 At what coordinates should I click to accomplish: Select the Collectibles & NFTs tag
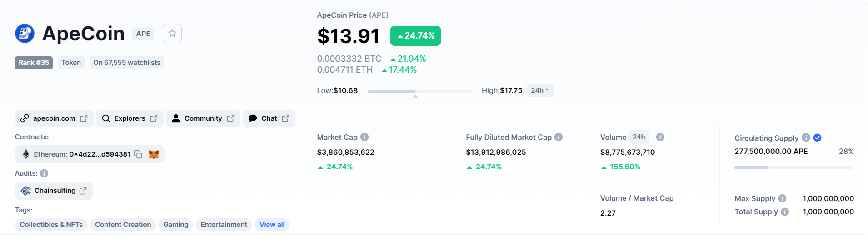tap(51, 225)
